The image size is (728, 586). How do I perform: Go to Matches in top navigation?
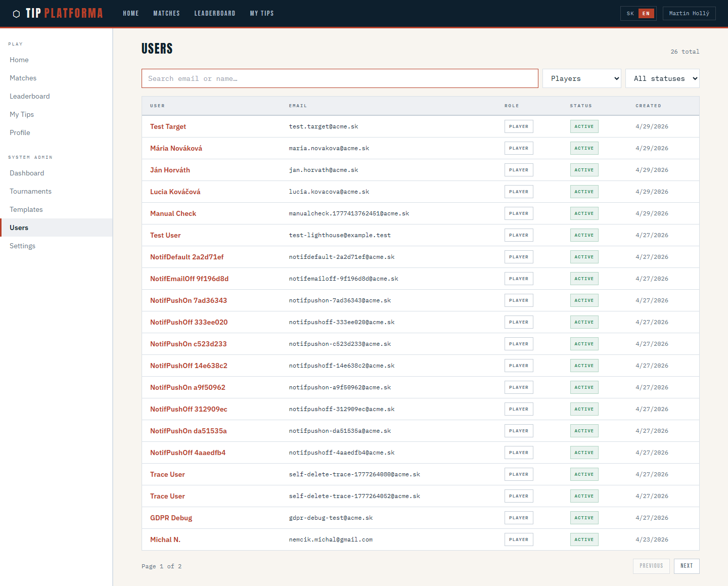[x=166, y=14]
